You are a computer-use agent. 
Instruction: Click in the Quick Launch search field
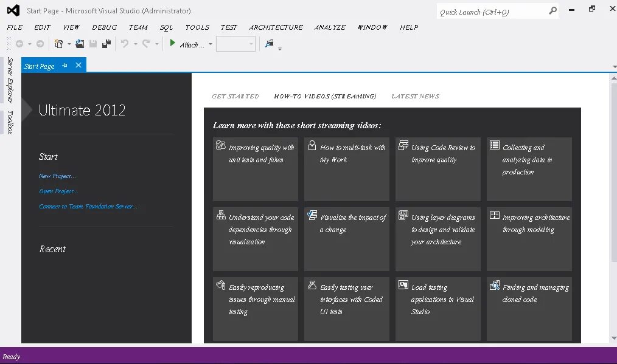tap(493, 12)
